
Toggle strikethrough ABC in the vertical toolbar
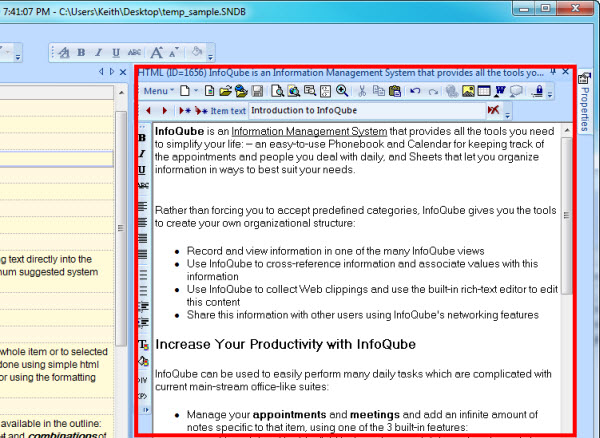click(x=143, y=186)
